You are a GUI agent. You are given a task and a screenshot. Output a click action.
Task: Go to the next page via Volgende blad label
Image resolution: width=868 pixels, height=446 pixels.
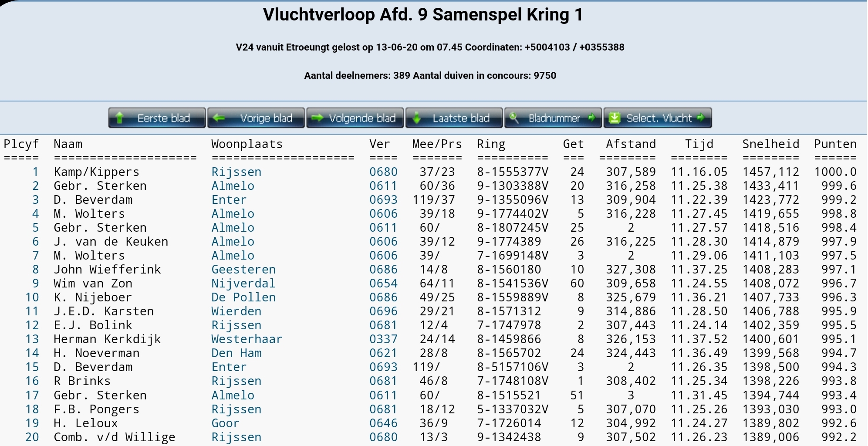pyautogui.click(x=362, y=118)
